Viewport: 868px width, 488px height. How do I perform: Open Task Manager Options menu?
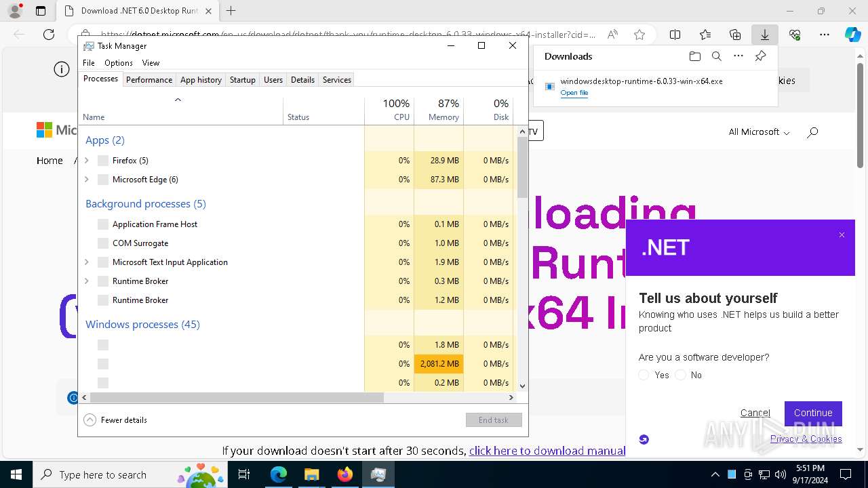tap(119, 63)
